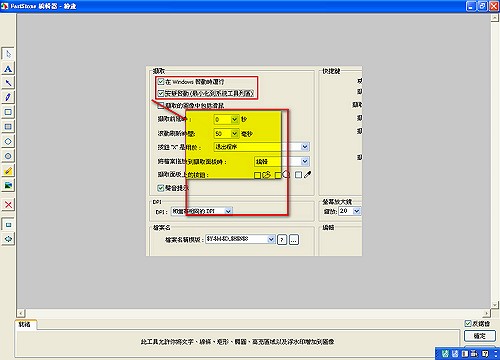Screen dimensions: 500x360
Task: Click the language bar help question mark icon
Action: tap(485, 354)
